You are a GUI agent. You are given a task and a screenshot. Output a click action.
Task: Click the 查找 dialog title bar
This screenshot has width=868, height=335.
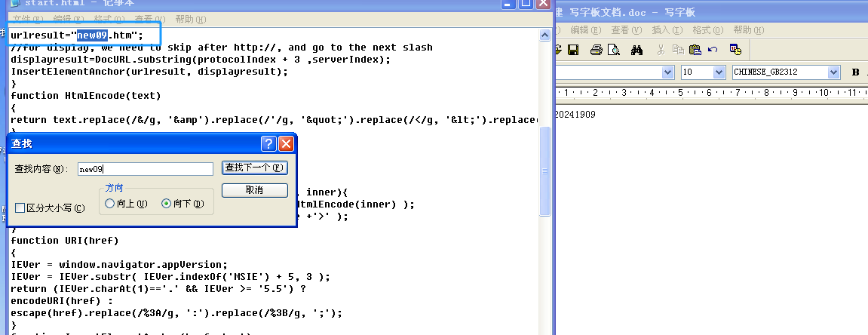[x=133, y=144]
